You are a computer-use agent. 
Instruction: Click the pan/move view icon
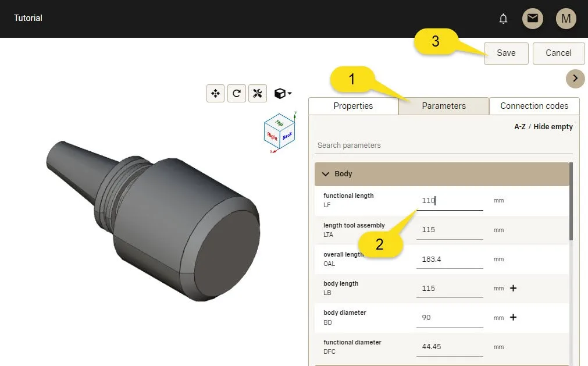click(x=215, y=93)
